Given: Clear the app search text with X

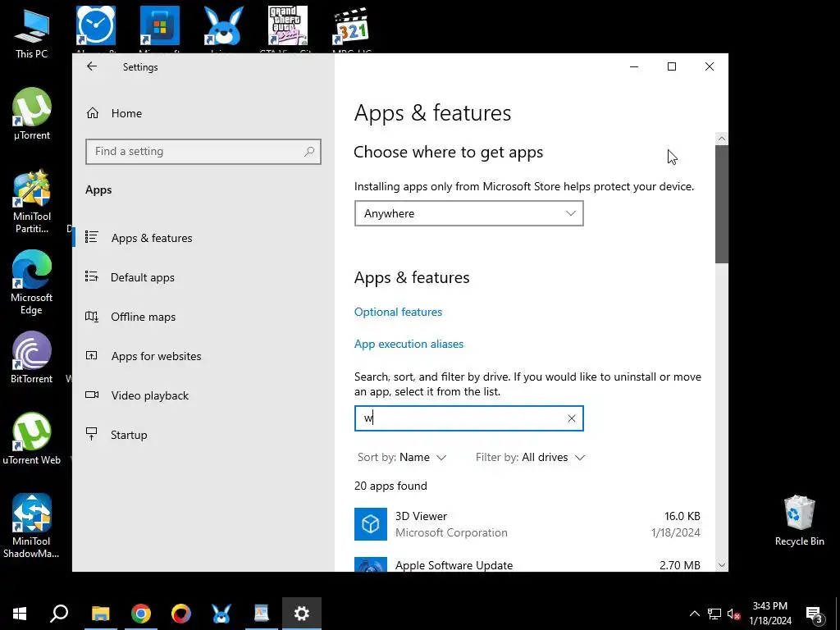Looking at the screenshot, I should click(572, 418).
